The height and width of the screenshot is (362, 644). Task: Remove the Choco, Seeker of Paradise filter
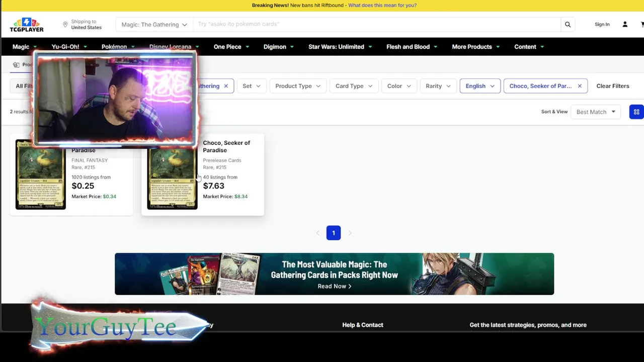click(x=580, y=86)
